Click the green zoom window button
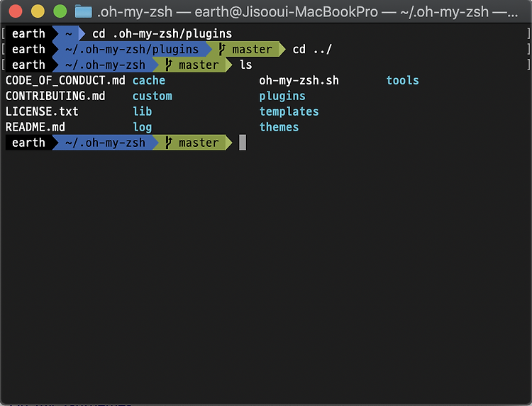The height and width of the screenshot is (406, 532). pos(60,11)
